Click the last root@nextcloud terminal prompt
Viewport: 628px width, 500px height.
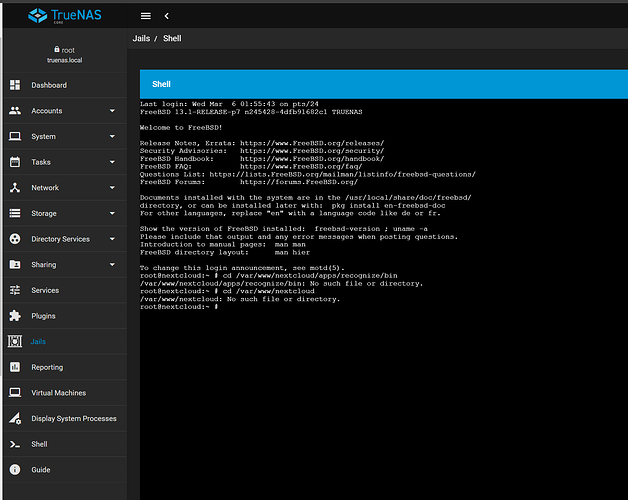coord(179,307)
